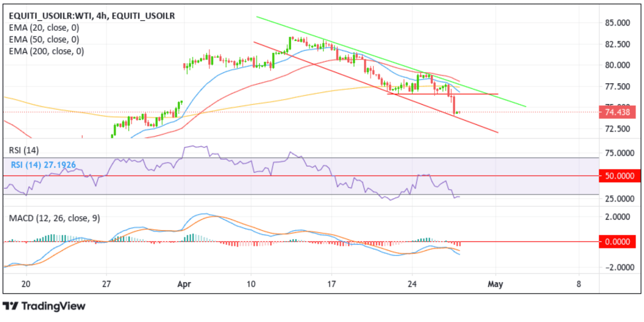Screen dimensions: 644x322
Task: Click the date label 17 on time axis
Action: [x=331, y=284]
